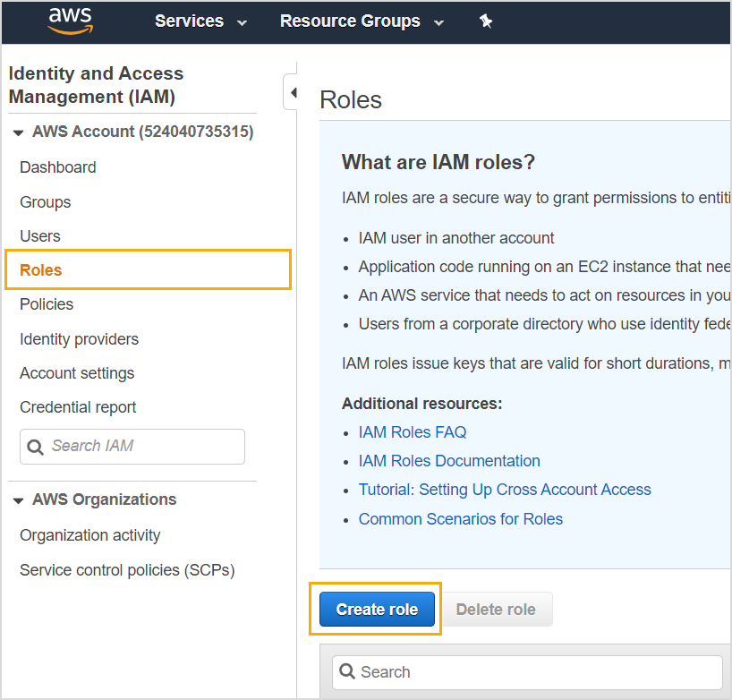Collapse the AWS Account section
Viewport: 732px width, 700px height.
pos(18,132)
